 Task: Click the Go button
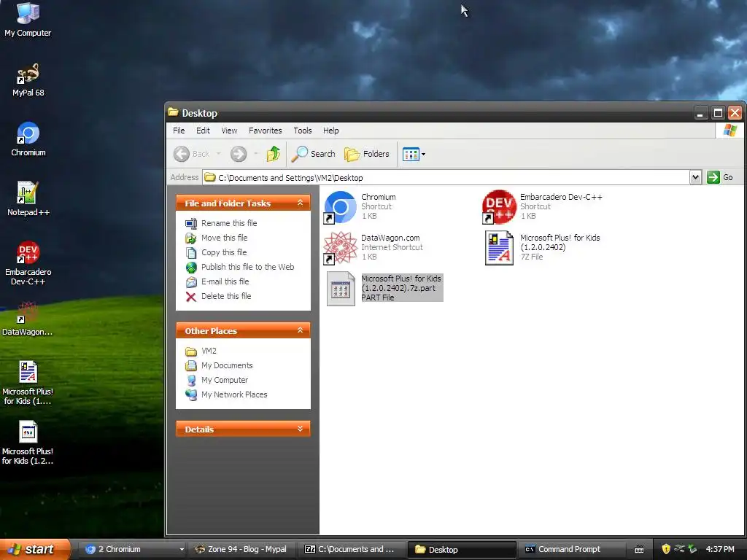720,178
